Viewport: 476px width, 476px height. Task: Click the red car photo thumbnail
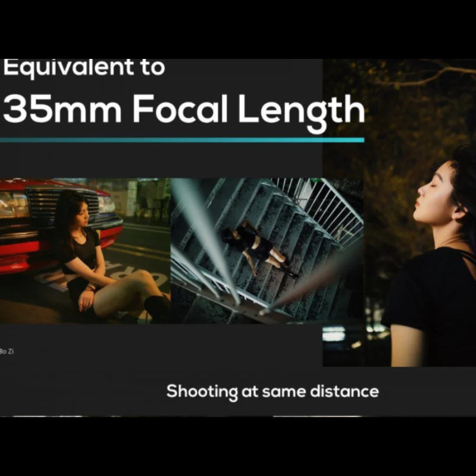85,250
